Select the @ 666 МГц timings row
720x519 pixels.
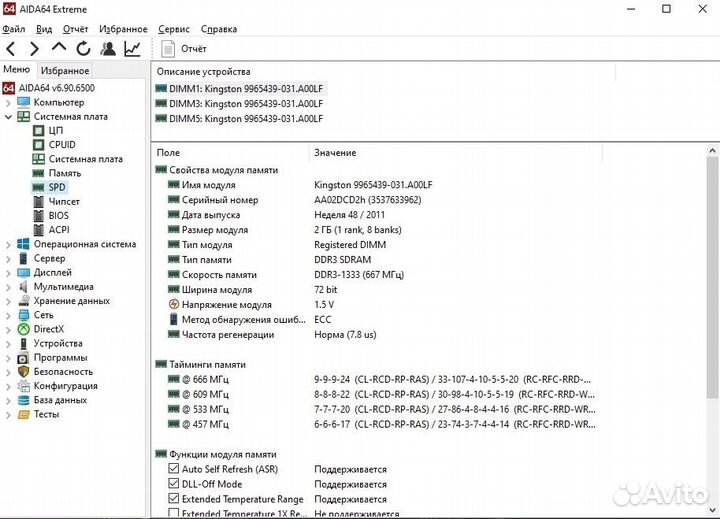[x=381, y=379]
